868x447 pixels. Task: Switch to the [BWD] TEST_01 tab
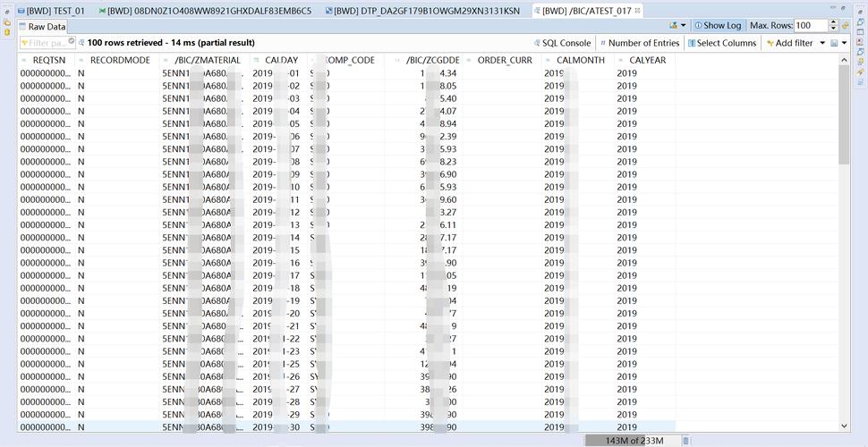click(51, 11)
